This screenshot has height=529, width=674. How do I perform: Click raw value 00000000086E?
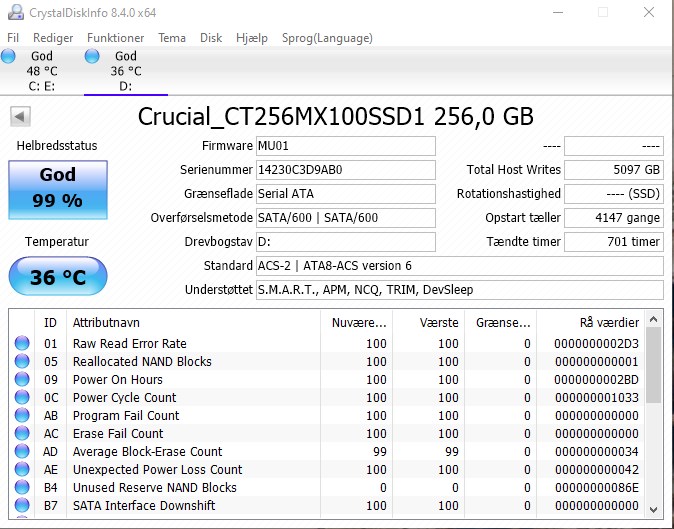coord(596,488)
